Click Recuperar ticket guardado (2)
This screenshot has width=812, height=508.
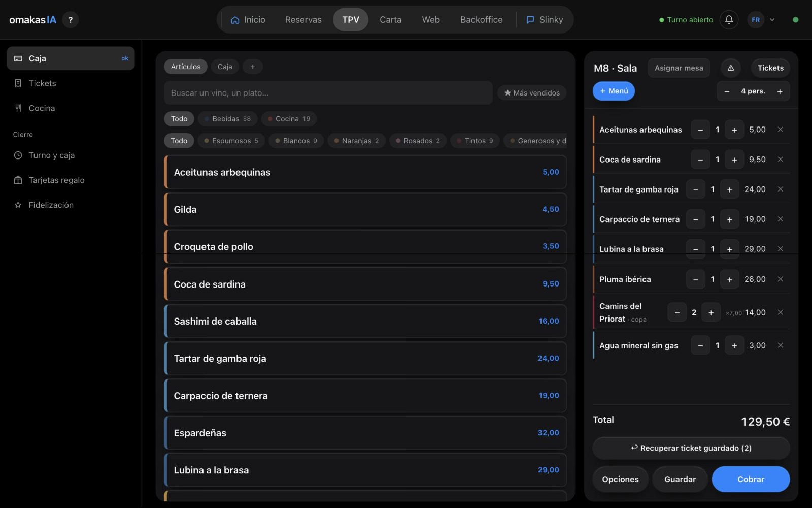click(x=691, y=448)
